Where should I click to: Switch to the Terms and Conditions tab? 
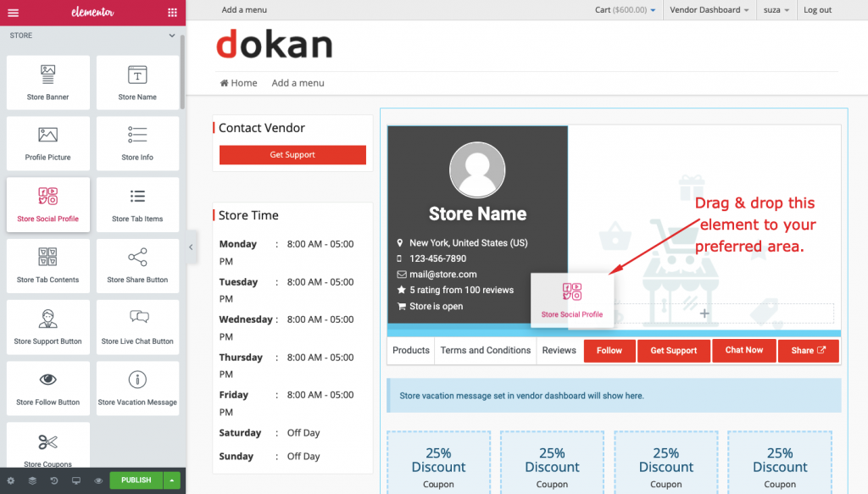pyautogui.click(x=486, y=350)
